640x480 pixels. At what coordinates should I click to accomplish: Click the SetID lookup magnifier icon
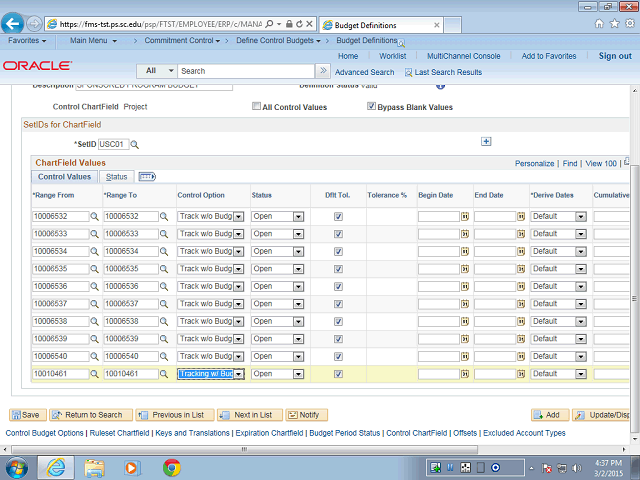135,145
